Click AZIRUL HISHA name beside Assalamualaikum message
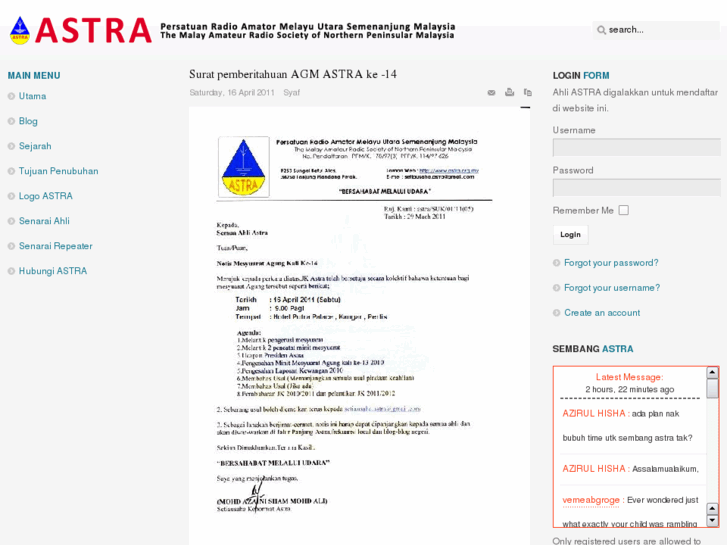The image size is (727, 545). point(594,469)
